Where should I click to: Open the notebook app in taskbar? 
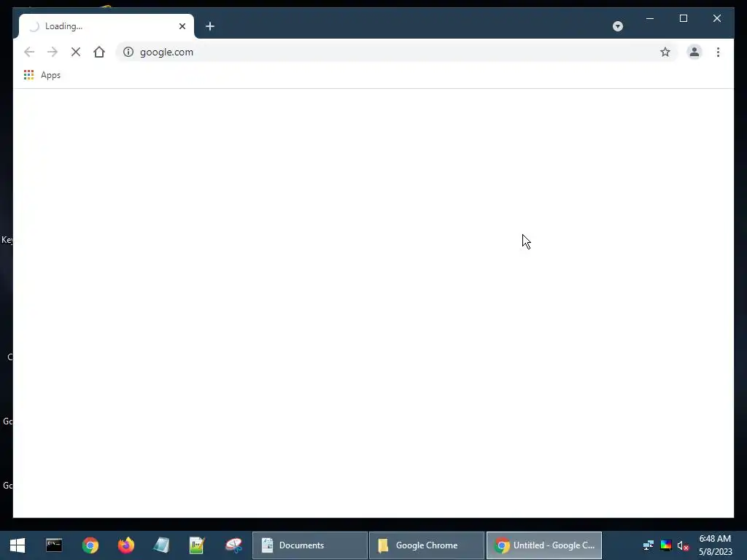coord(161,545)
